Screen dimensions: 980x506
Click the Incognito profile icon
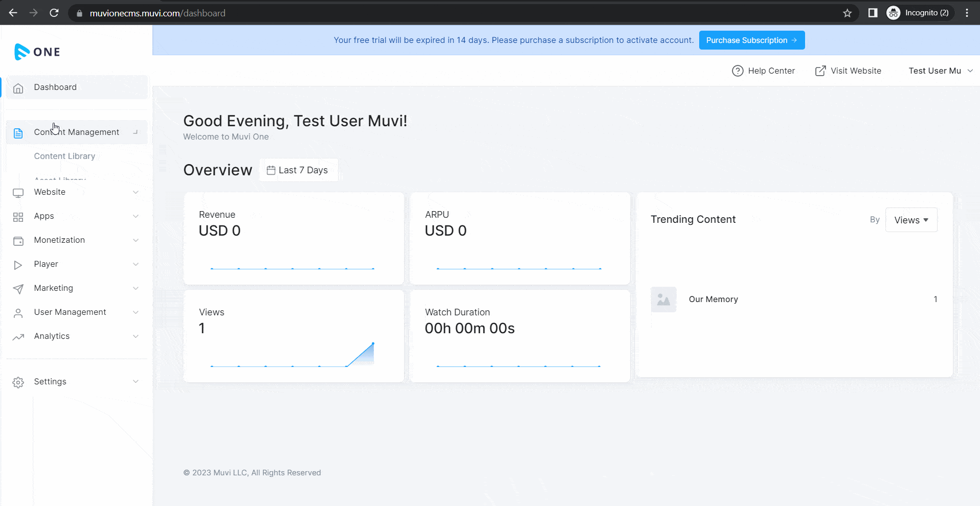click(x=894, y=13)
